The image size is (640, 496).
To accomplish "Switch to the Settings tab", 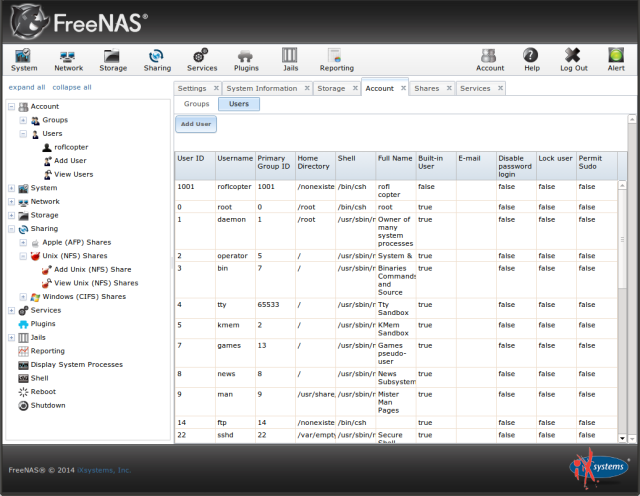I will [x=192, y=88].
